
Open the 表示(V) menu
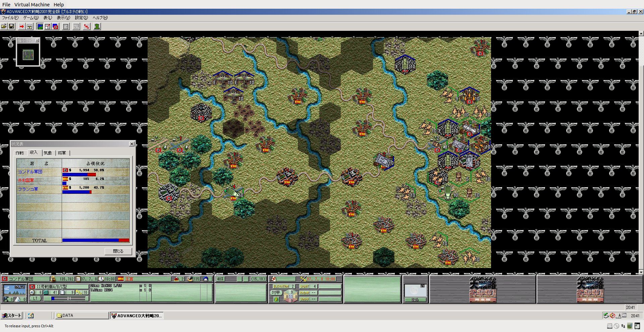(63, 18)
